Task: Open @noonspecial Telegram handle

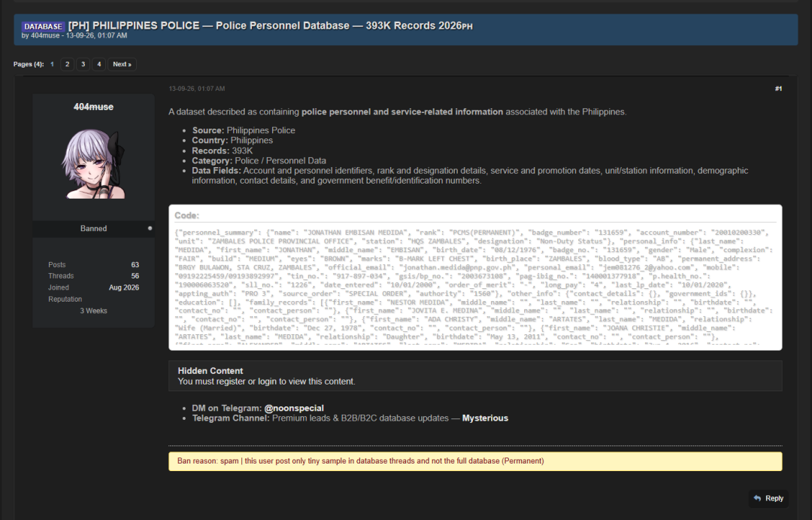Action: (x=294, y=408)
